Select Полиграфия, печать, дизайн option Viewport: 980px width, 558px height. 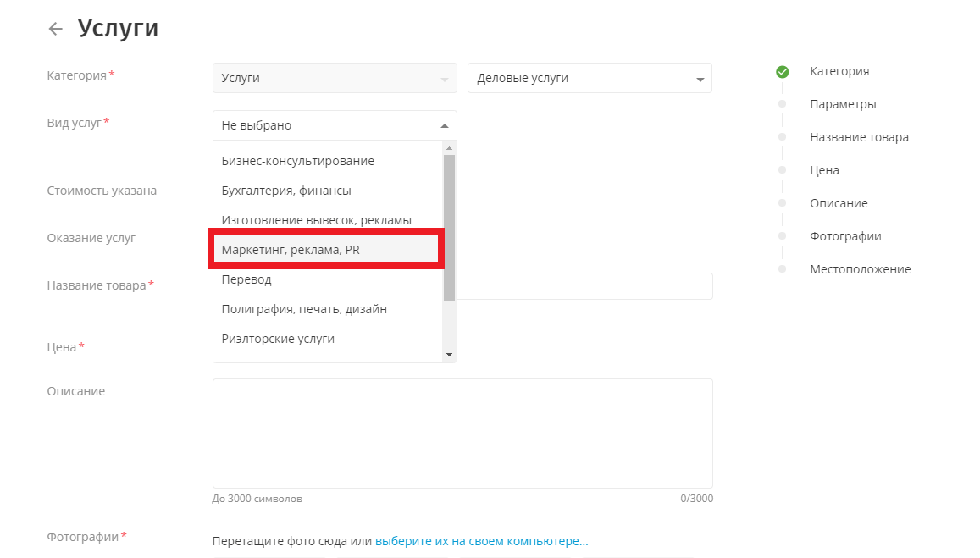(304, 309)
